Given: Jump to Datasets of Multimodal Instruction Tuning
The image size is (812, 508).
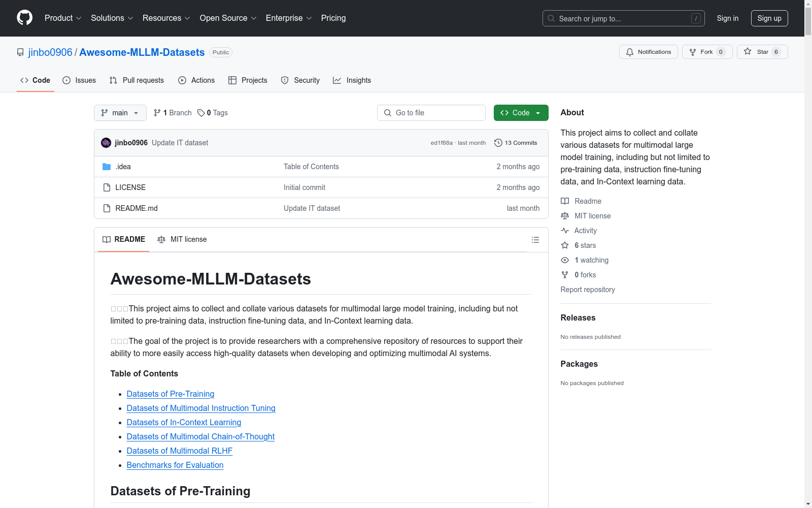Looking at the screenshot, I should pyautogui.click(x=201, y=408).
